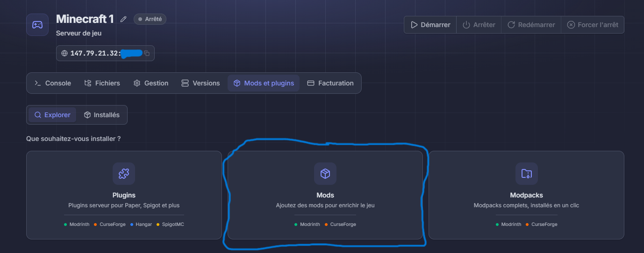Click the puzzle piece Plugins icon
The image size is (644, 253).
124,174
